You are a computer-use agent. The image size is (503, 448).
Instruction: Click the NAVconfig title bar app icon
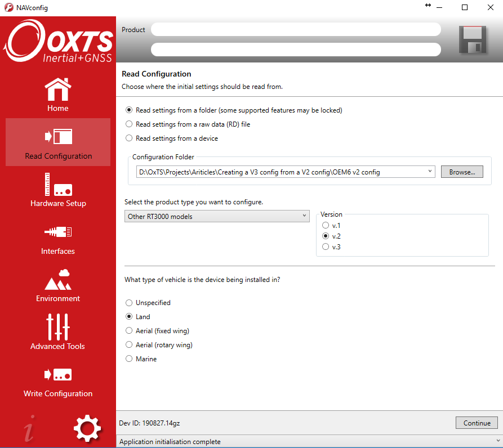(x=8, y=7)
